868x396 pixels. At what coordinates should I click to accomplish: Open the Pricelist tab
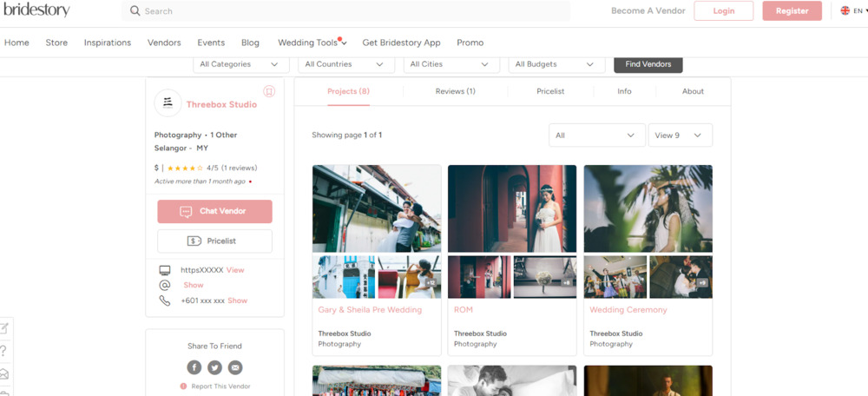[550, 91]
